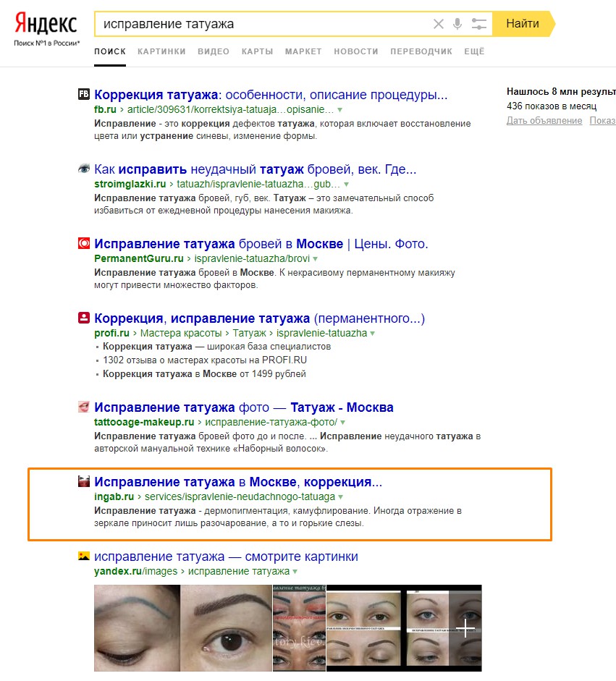Expand the tattooage-makeup.ru result options arrow
616x681 pixels.
tap(343, 423)
